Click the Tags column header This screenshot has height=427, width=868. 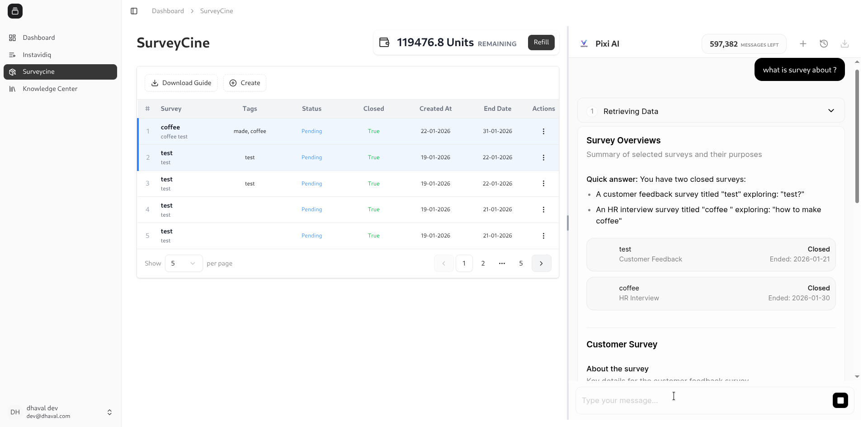(250, 109)
